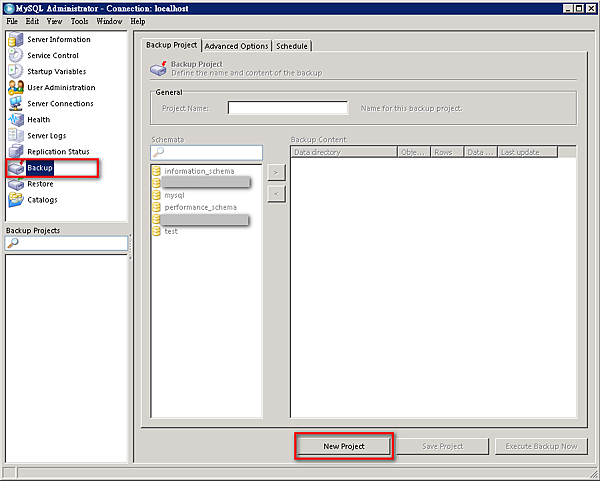This screenshot has height=481, width=600.
Task: Click the New Project button
Action: coord(344,446)
